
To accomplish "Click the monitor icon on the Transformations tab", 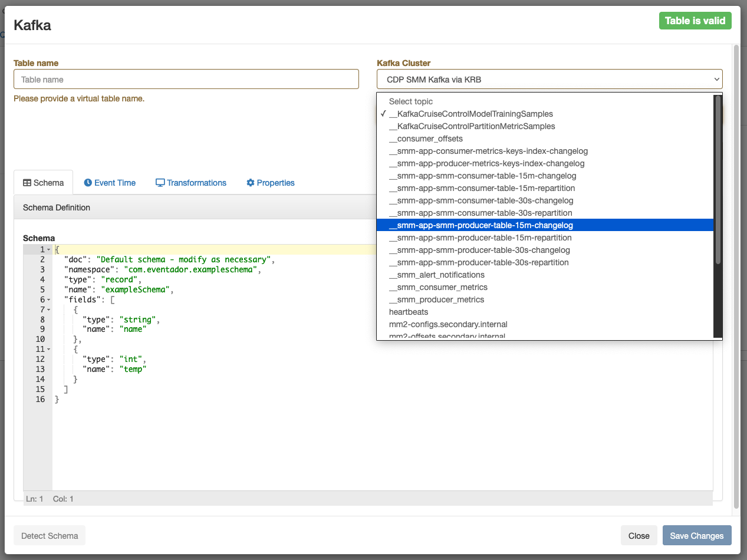I will click(x=159, y=183).
